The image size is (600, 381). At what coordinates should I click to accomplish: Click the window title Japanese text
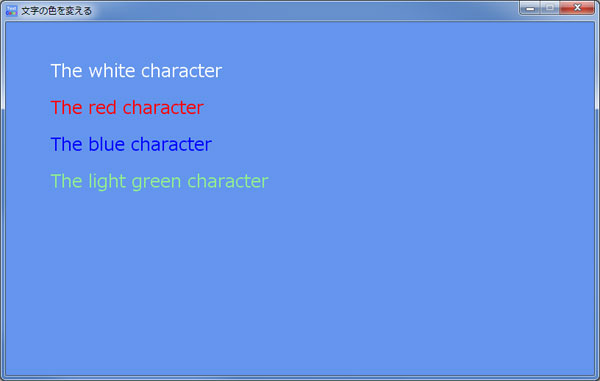[57, 11]
